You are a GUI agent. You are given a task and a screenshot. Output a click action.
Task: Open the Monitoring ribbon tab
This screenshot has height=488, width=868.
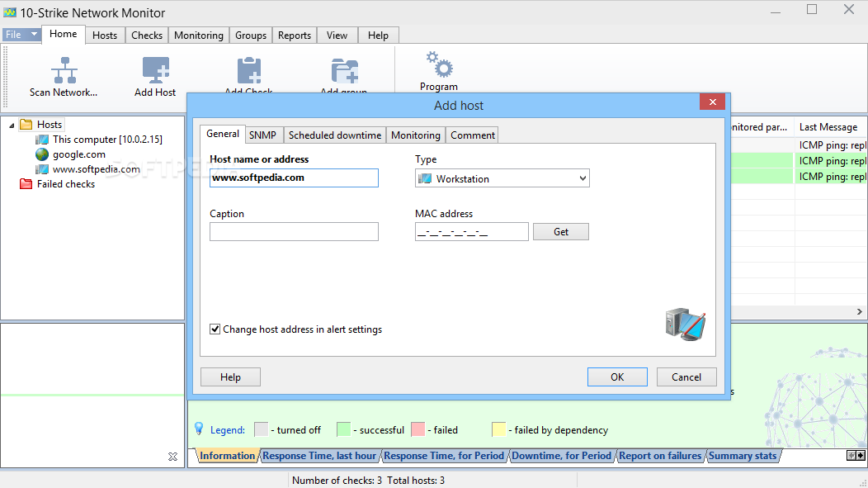[199, 35]
